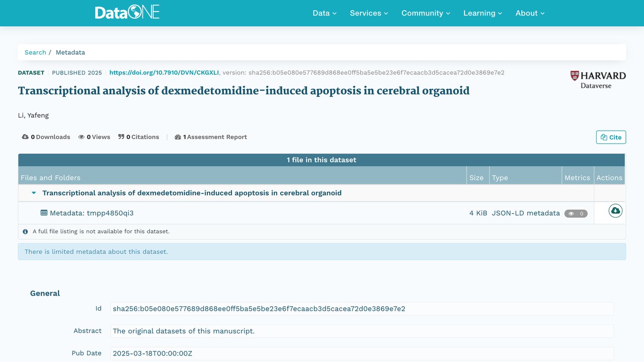The image size is (644, 362).
Task: Open the dataset DOI link
Action: tap(164, 72)
